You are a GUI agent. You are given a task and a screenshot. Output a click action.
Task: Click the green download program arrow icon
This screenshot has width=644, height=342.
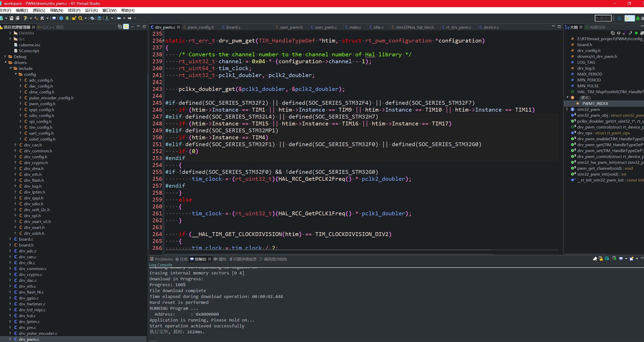[107, 18]
